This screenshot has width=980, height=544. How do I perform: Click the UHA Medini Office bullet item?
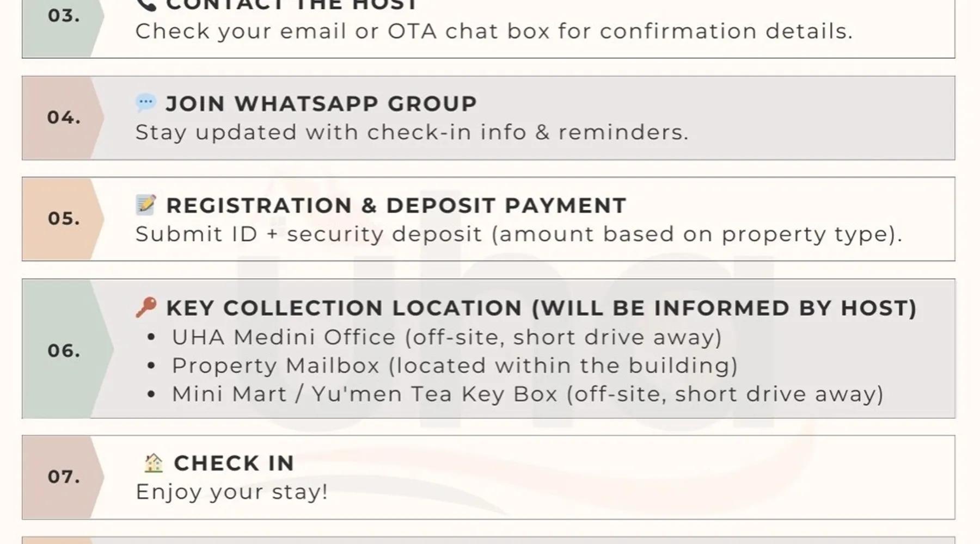446,337
